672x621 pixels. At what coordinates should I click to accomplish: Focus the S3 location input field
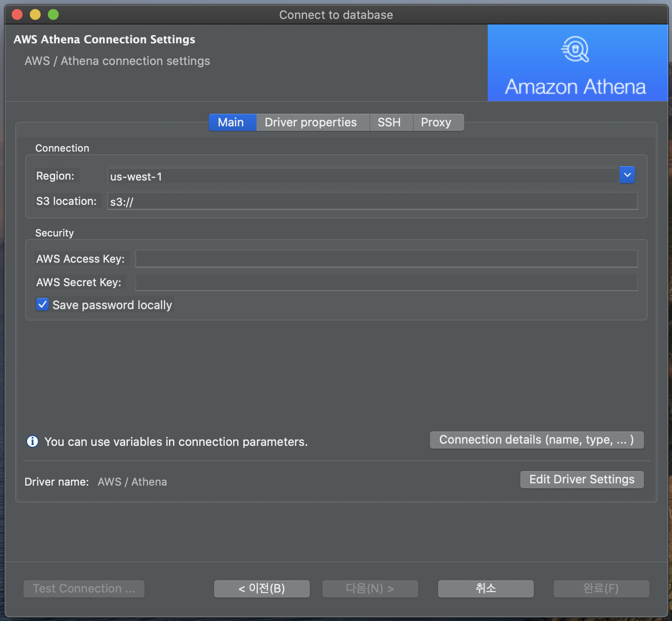click(372, 201)
